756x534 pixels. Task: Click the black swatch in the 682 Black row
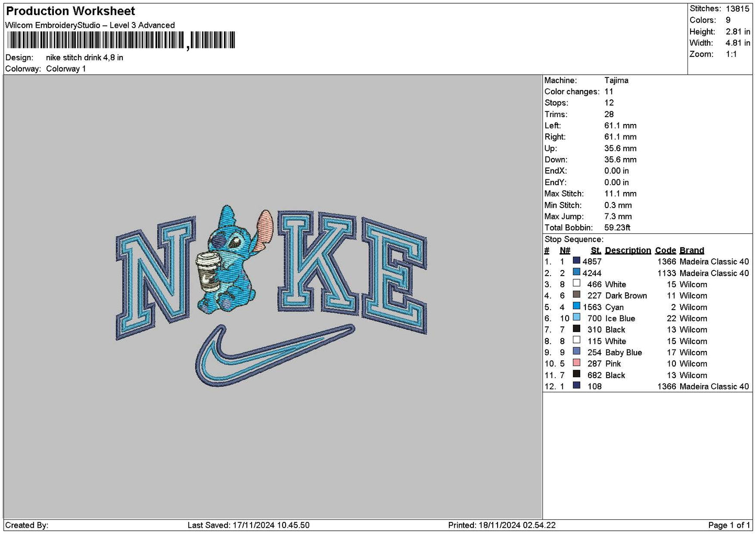576,374
